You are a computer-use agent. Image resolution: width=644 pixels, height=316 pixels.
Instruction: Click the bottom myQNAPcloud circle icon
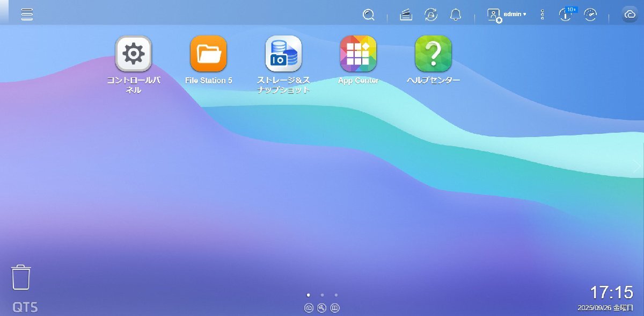point(309,308)
